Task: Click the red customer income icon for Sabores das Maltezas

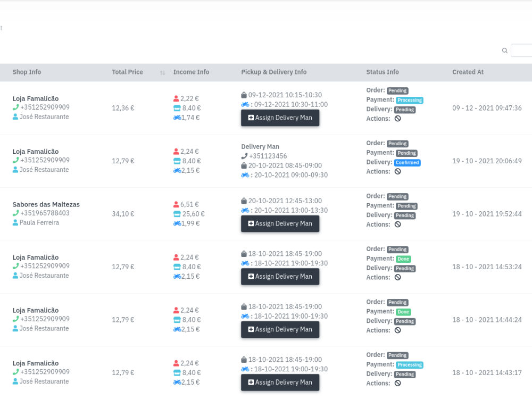Action: click(x=176, y=204)
